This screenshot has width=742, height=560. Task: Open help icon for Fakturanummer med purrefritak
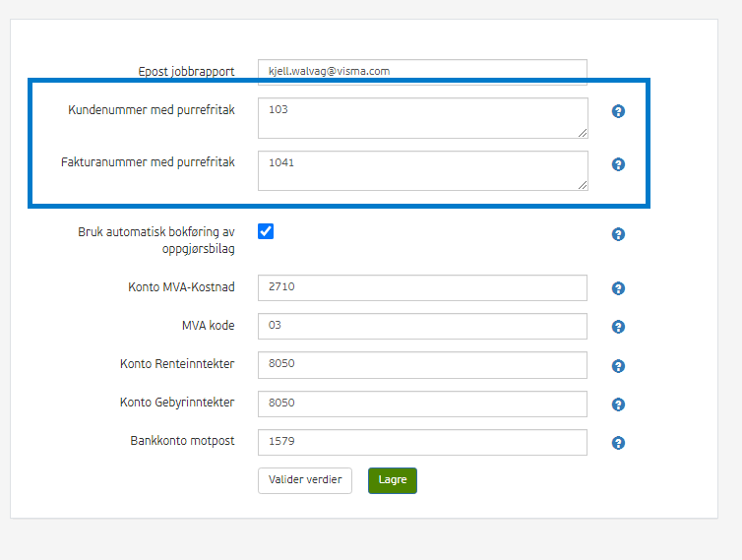point(618,164)
